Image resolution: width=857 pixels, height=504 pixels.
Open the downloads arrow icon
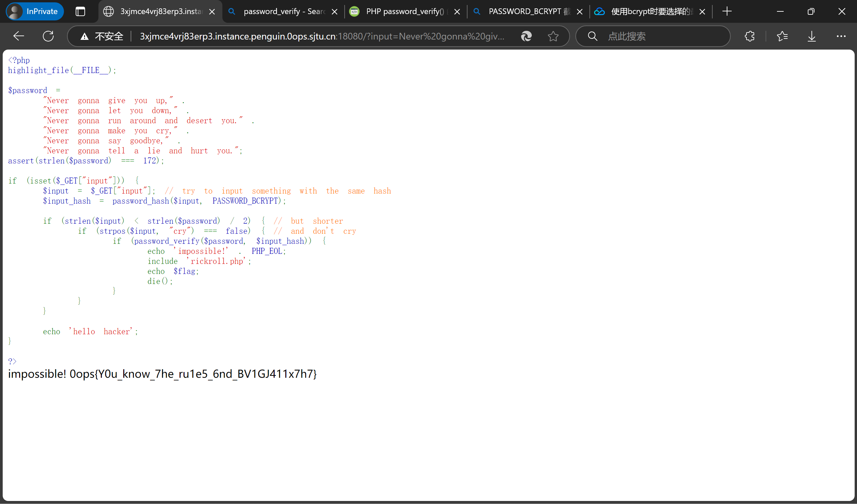pyautogui.click(x=811, y=36)
